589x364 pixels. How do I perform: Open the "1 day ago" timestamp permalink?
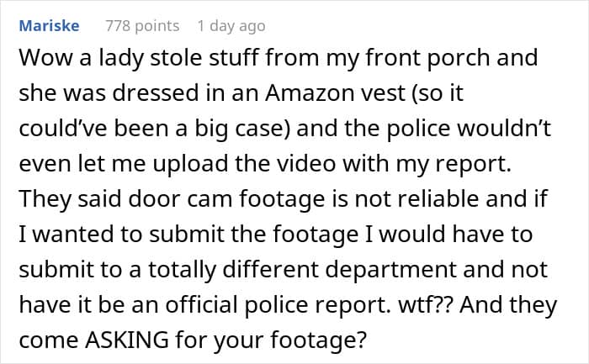(x=231, y=26)
